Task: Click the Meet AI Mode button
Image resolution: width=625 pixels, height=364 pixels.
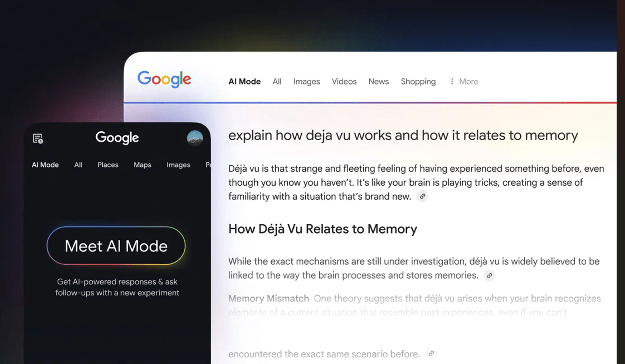Action: pos(116,246)
